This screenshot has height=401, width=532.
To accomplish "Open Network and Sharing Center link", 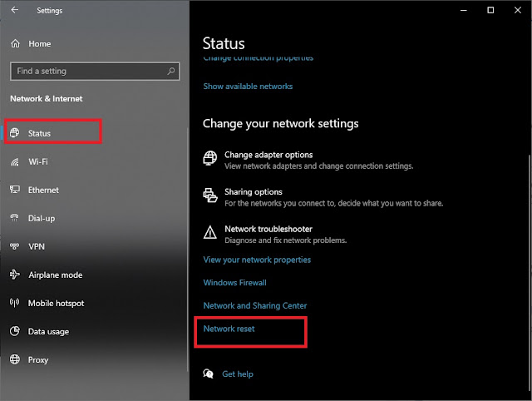I will tap(255, 305).
